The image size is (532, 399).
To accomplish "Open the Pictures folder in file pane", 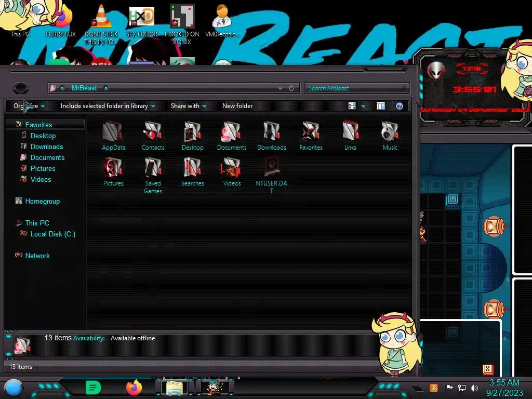I will (x=113, y=171).
